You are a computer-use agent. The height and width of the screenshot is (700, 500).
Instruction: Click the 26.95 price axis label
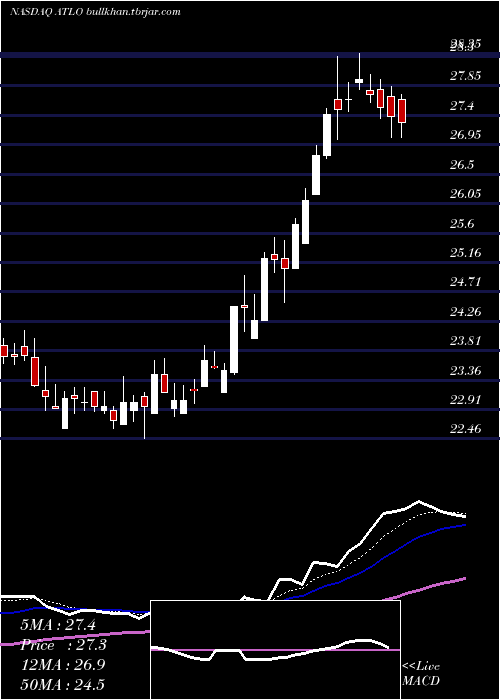point(465,135)
